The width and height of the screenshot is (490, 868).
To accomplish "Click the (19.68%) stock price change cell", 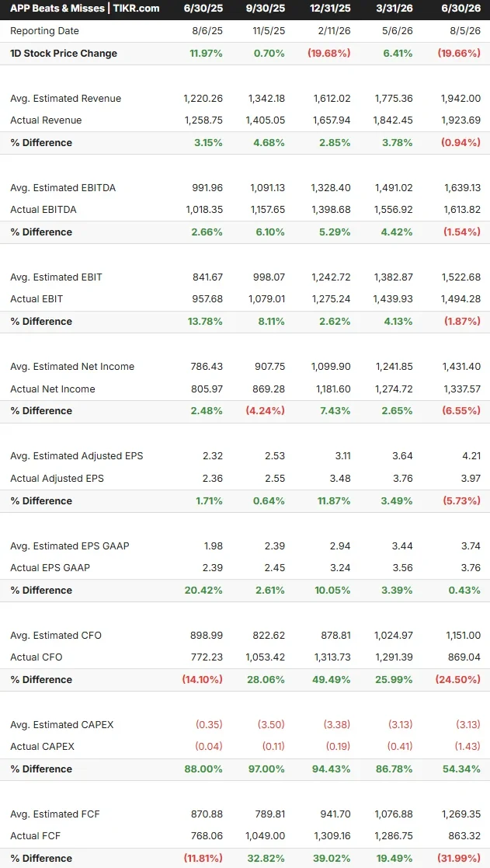I will pyautogui.click(x=328, y=54).
